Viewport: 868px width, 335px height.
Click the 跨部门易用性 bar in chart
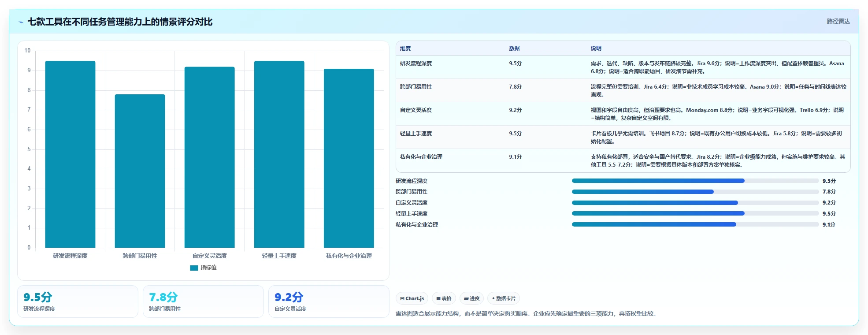(140, 171)
